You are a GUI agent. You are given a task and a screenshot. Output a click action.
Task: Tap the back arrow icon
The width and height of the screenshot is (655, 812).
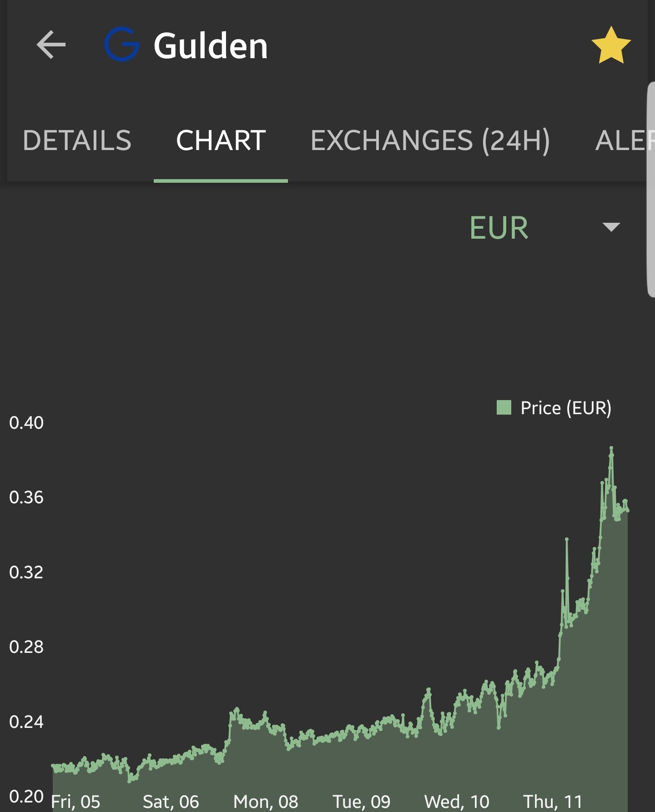coord(51,45)
